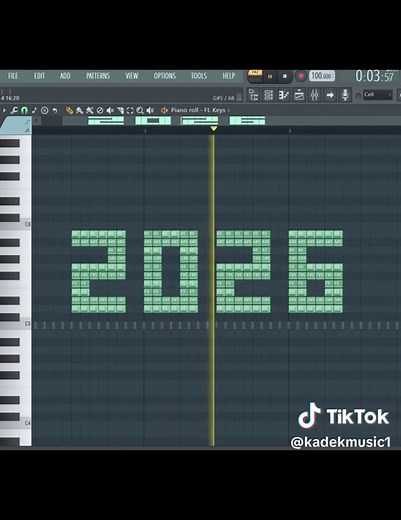Image resolution: width=401 pixels, height=520 pixels.
Task: Select the Draw pencil tool
Action: click(69, 110)
